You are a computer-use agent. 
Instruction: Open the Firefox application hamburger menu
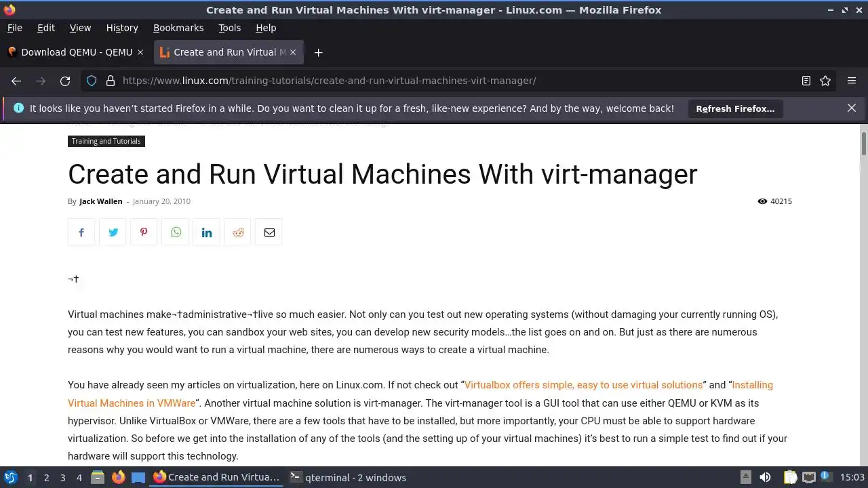coord(852,81)
